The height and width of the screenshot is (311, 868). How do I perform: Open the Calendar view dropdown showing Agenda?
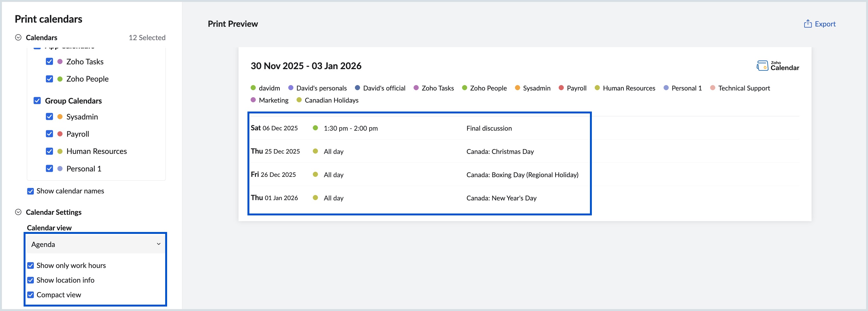point(95,244)
